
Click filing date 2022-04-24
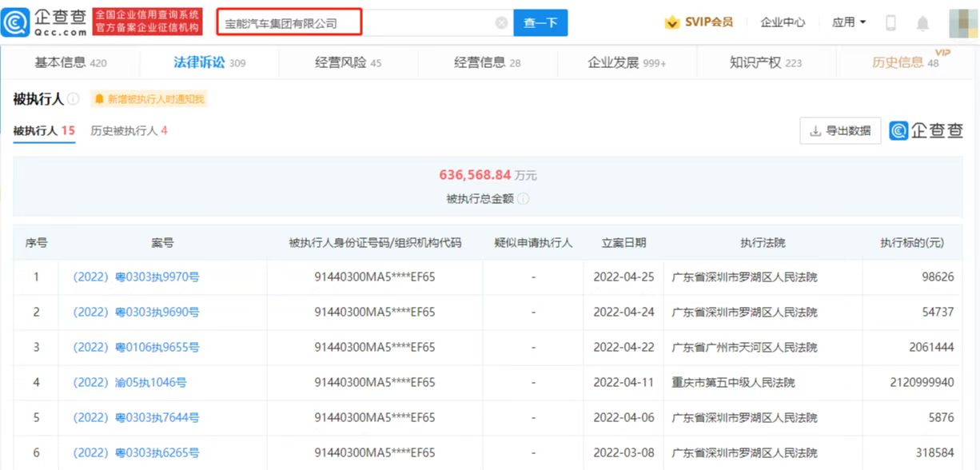(x=623, y=313)
